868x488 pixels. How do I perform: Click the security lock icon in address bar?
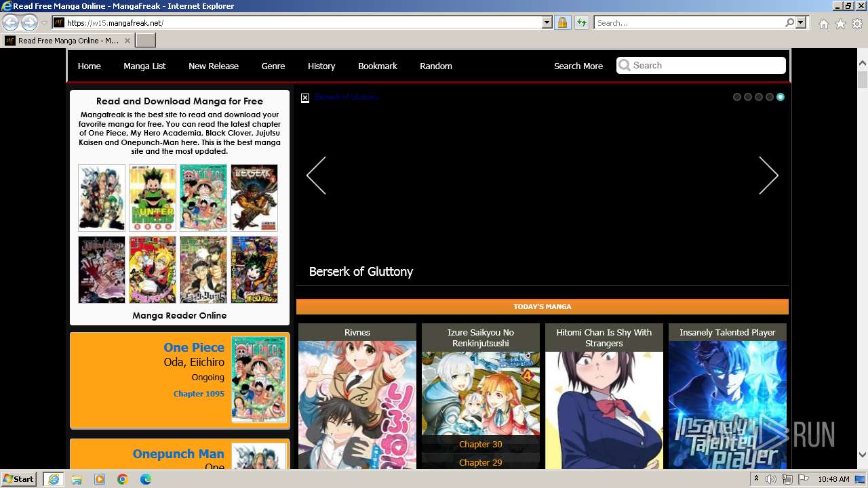click(x=562, y=22)
